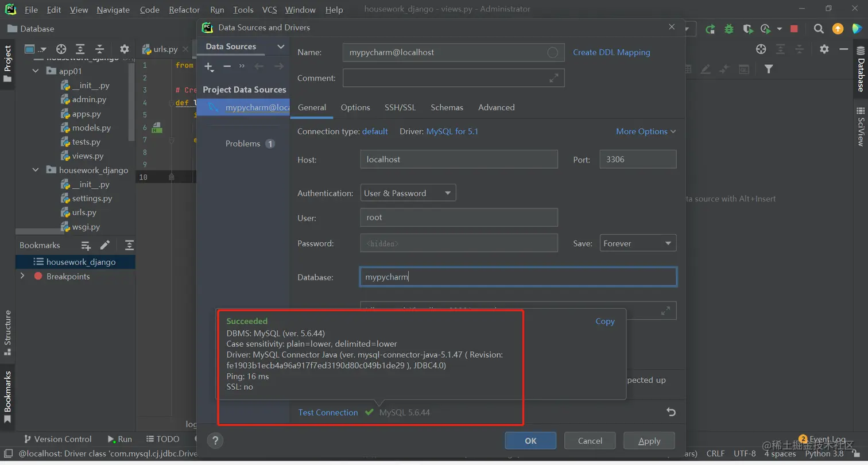Switch to the Options tab
Image resolution: width=868 pixels, height=465 pixels.
coord(355,107)
